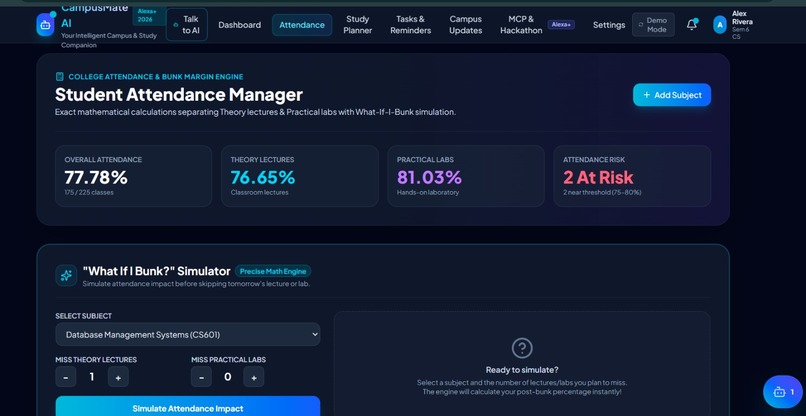
Task: Click the Precise Math Engine badge
Action: pos(273,271)
